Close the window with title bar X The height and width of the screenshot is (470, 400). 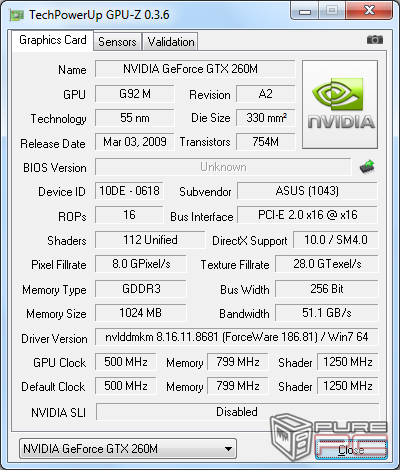[x=369, y=11]
